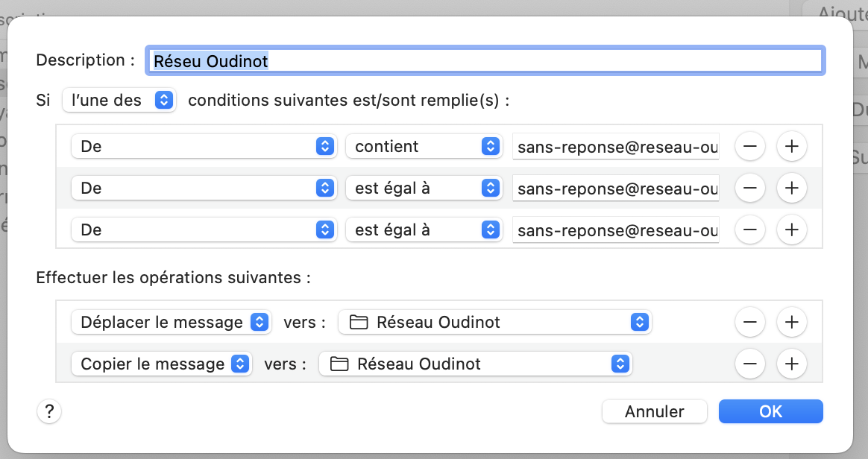This screenshot has height=459, width=868.
Task: Add a condition after the third row
Action: [791, 230]
